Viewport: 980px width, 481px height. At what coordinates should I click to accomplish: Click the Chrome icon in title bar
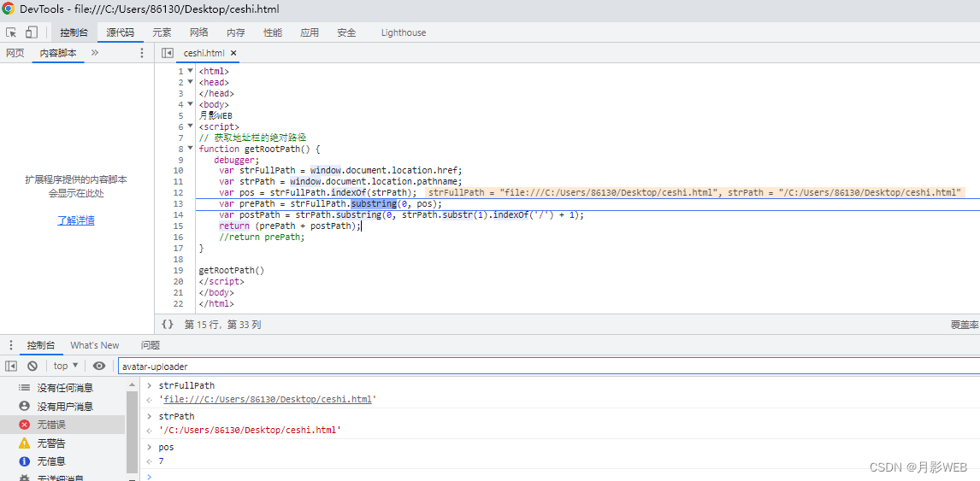[9, 9]
